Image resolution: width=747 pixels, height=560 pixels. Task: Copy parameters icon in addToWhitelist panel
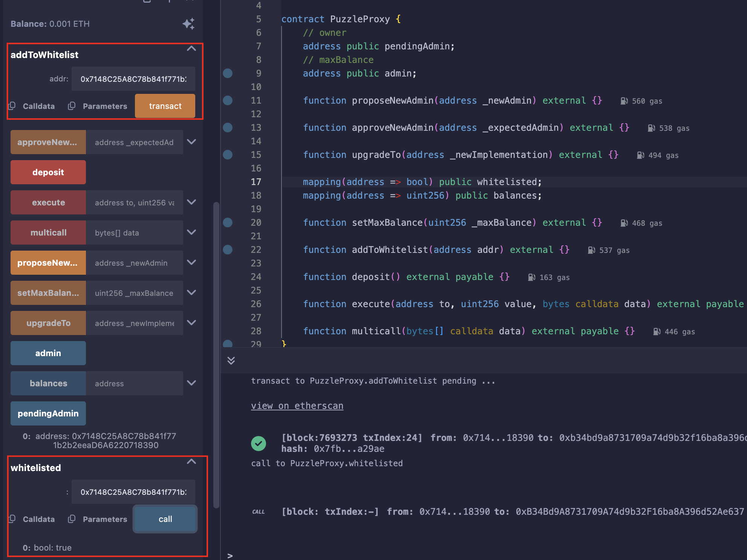click(x=72, y=106)
